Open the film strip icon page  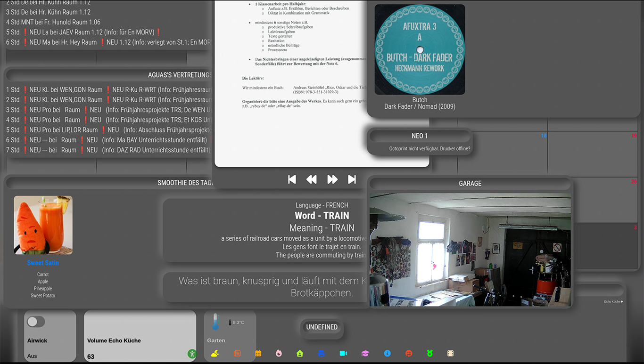pyautogui.click(x=450, y=353)
